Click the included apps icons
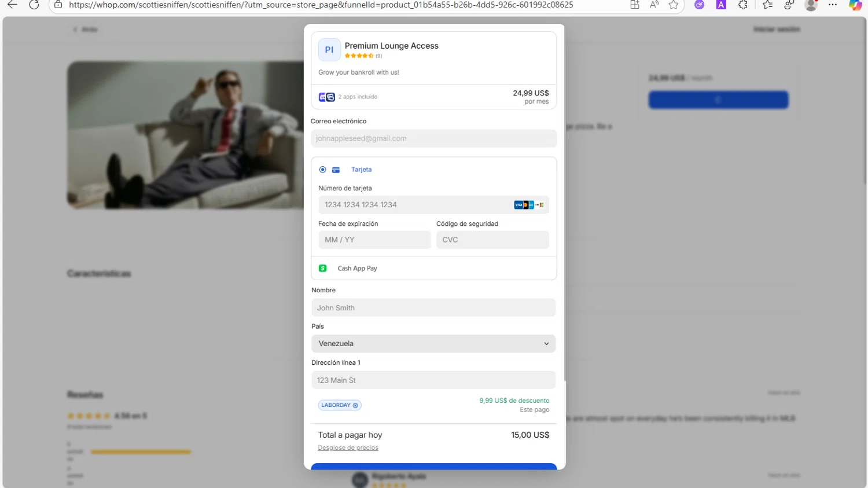Screen dimensions: 868x488 [x=326, y=97]
